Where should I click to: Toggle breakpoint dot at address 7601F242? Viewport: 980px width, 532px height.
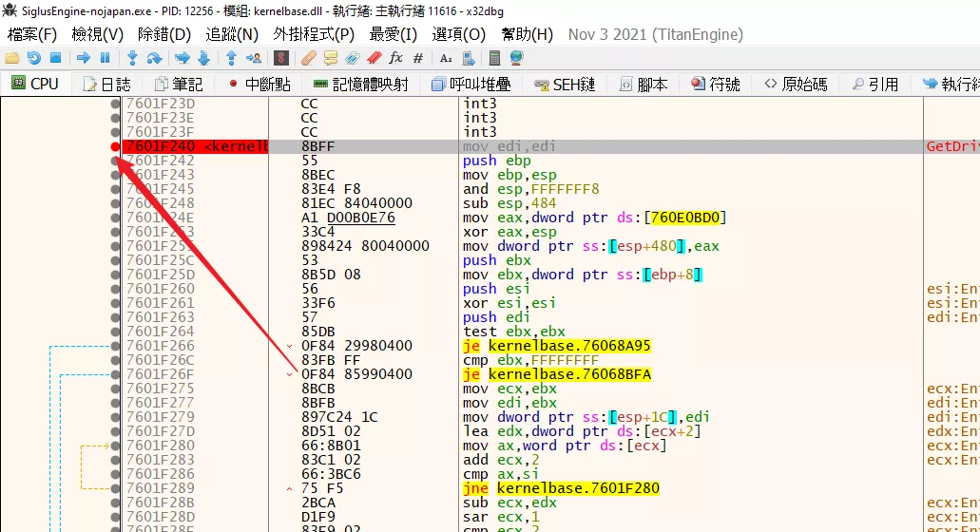[115, 161]
